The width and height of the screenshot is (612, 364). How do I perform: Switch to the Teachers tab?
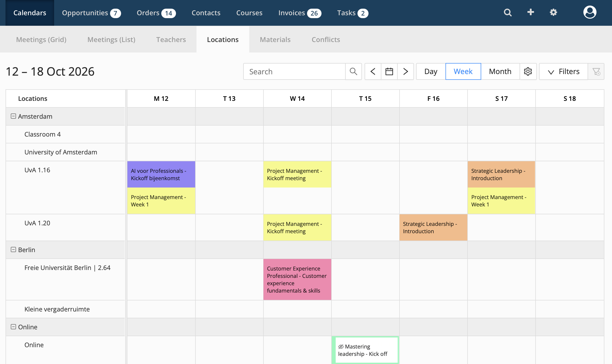pos(171,39)
